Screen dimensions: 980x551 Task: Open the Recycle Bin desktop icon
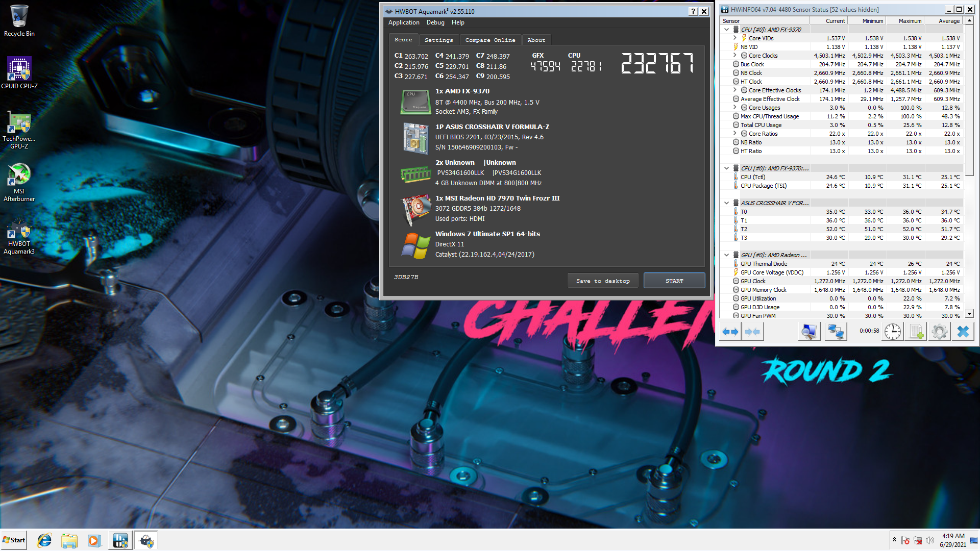coord(19,21)
